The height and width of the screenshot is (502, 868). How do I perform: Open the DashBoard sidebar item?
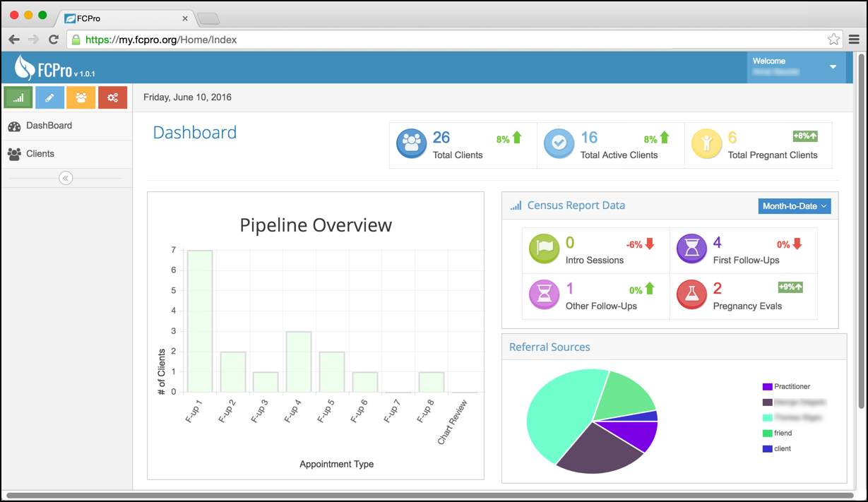[49, 126]
